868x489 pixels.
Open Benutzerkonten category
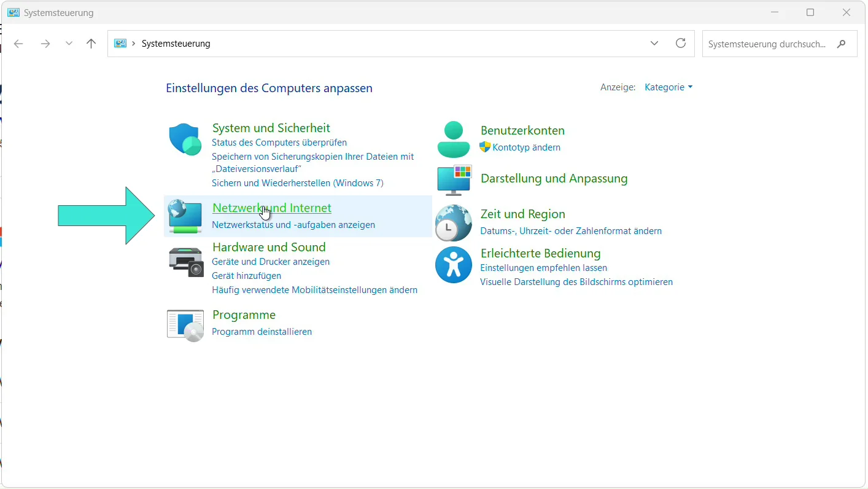pyautogui.click(x=522, y=130)
